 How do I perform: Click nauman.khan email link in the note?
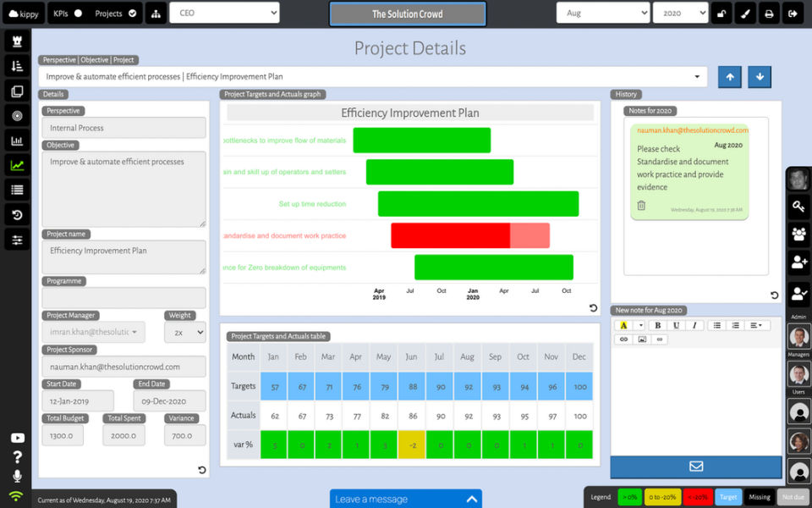click(x=693, y=130)
